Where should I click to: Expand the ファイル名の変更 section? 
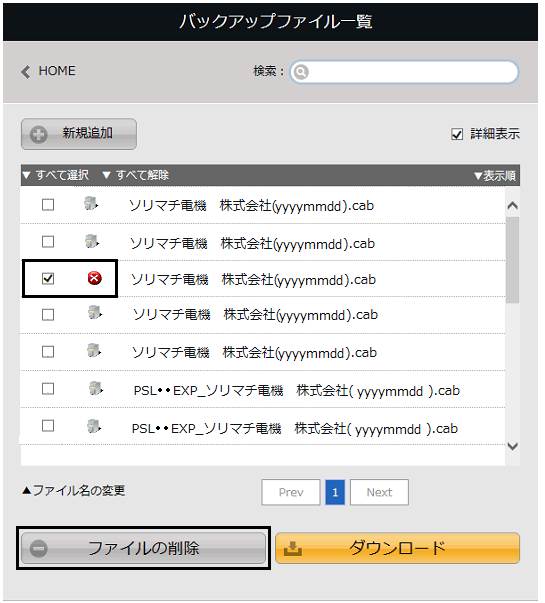click(x=73, y=490)
